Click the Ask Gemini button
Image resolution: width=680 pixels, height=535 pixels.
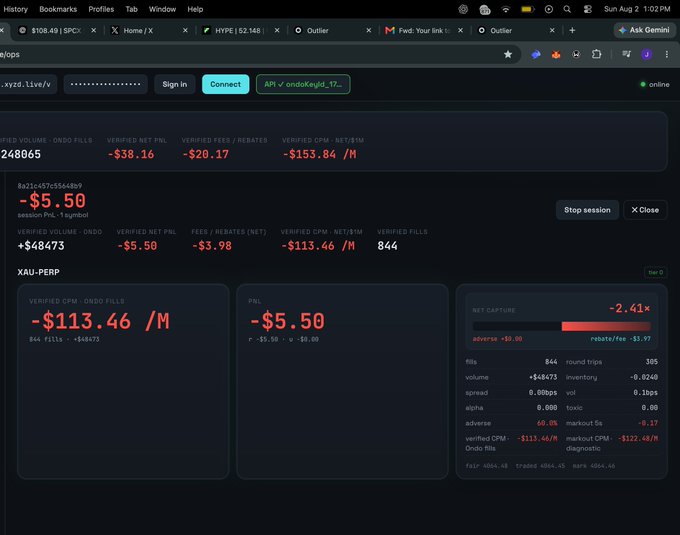click(x=644, y=30)
